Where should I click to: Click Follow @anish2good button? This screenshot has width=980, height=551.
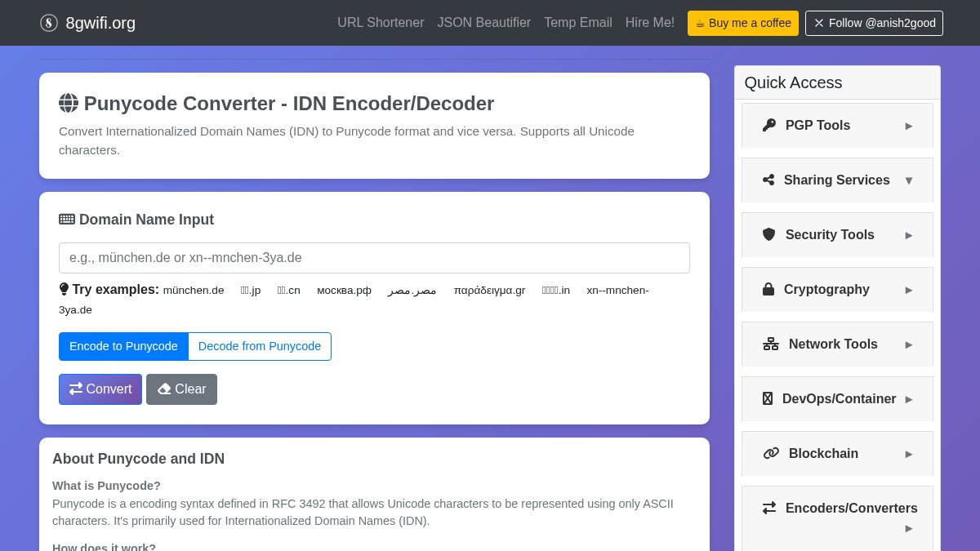(874, 23)
